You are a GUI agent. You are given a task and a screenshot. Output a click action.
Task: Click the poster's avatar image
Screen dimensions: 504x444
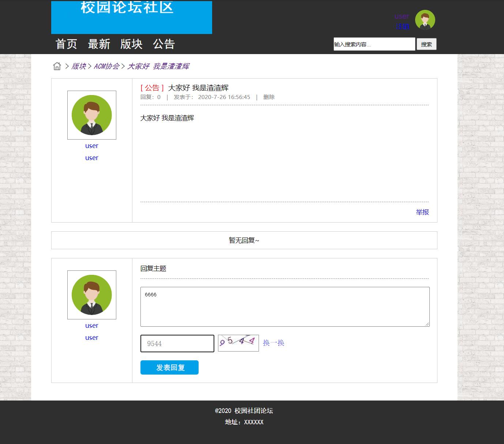[91, 115]
